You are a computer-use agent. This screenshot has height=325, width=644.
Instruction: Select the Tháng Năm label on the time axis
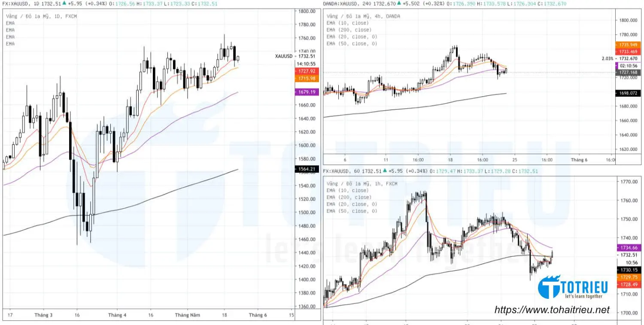(188, 314)
